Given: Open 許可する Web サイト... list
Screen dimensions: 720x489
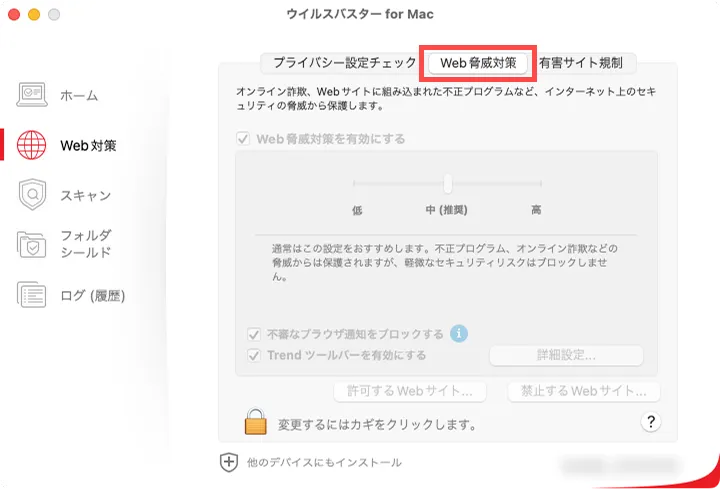Looking at the screenshot, I should 410,391.
